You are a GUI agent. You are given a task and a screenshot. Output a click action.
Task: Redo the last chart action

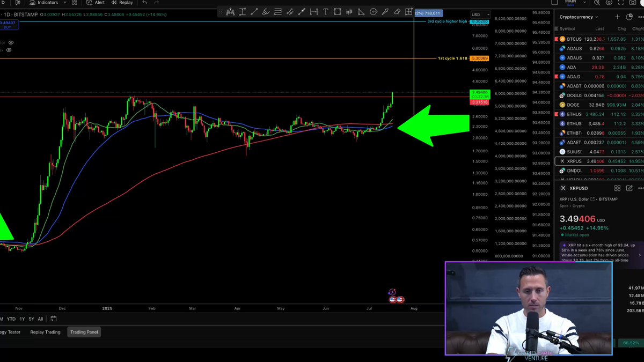pos(157,3)
